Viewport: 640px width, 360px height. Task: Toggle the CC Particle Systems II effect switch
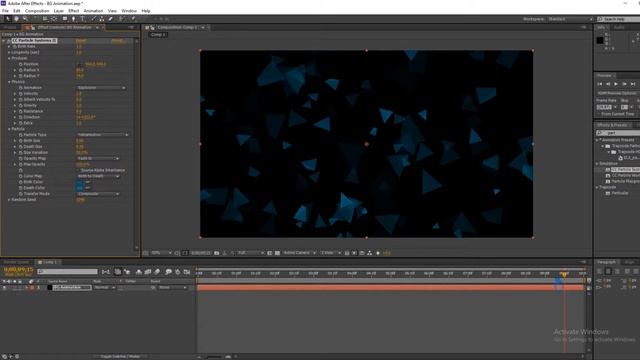pyautogui.click(x=9, y=41)
